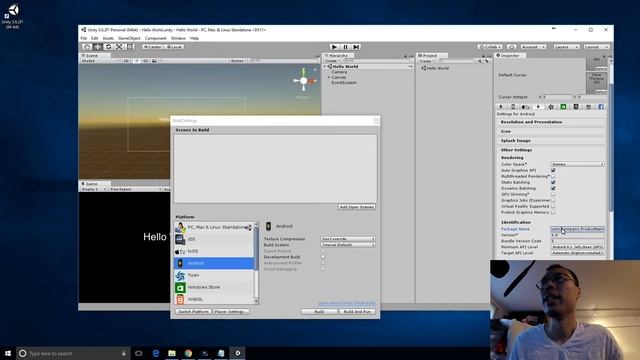This screenshot has height=360, width=640.
Task: Open the Component menu
Action: pyautogui.click(x=156, y=38)
